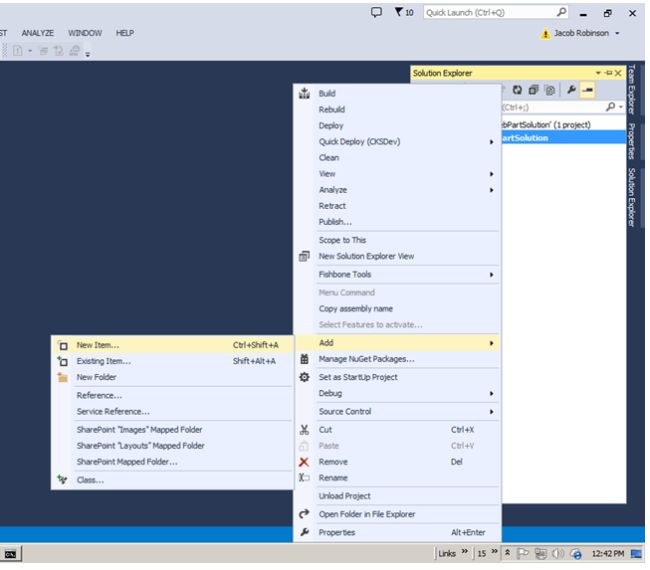Open the feedback speech bubble icon
The image size is (650, 570).
click(x=376, y=12)
